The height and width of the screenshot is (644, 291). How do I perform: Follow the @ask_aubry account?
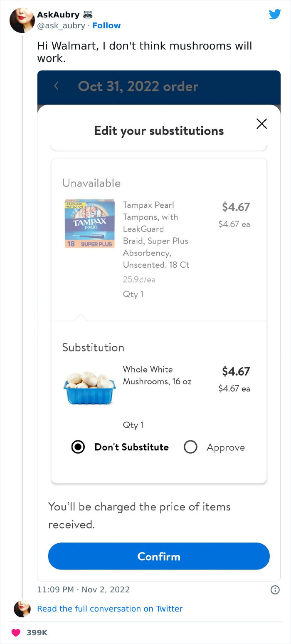[106, 25]
